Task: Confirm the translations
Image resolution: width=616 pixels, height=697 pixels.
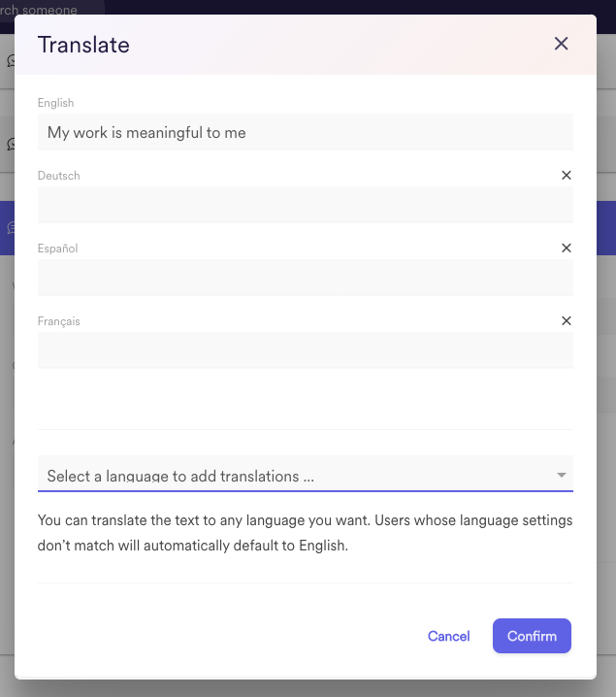Action: [532, 636]
